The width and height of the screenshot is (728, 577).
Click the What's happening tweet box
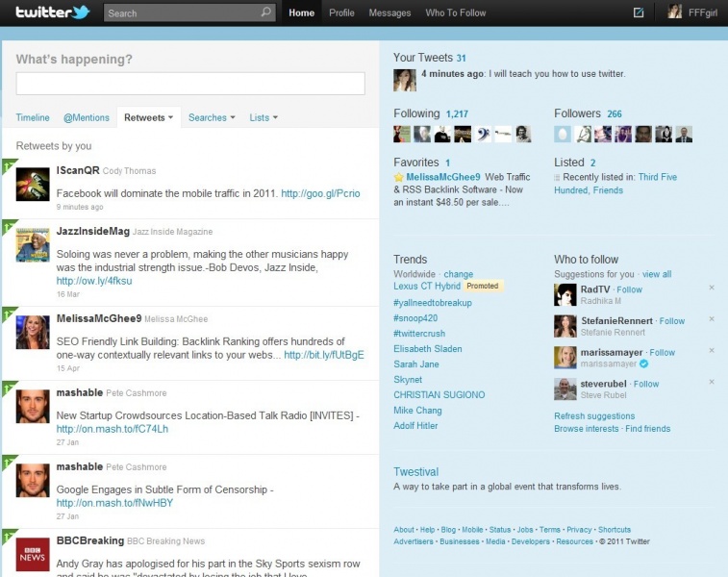coord(190,84)
